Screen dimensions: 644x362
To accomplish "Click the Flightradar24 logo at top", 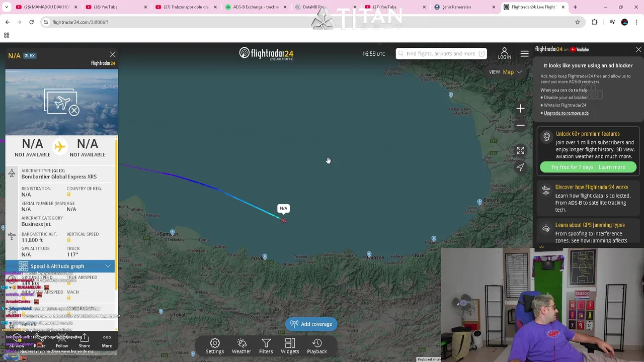I will [266, 54].
